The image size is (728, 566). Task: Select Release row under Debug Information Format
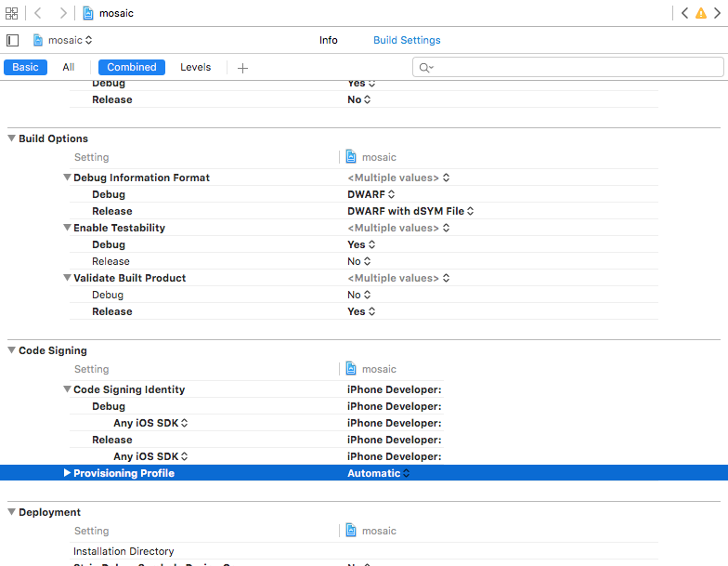(x=111, y=211)
